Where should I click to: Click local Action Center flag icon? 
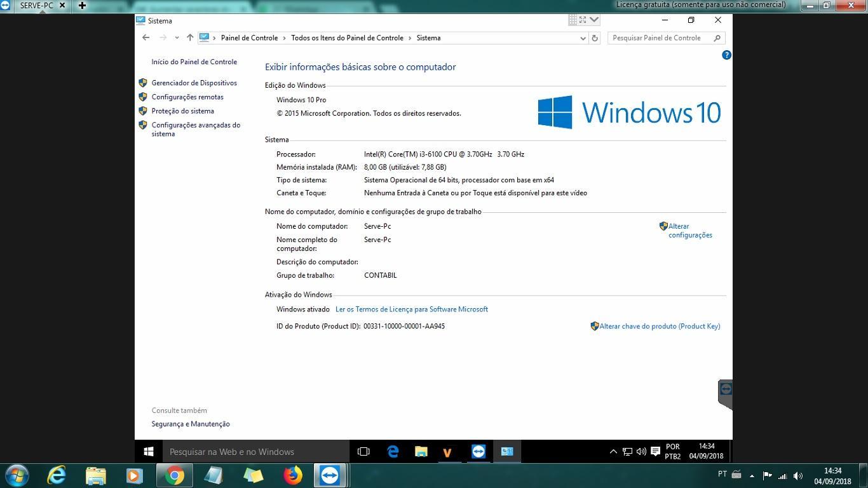[767, 475]
